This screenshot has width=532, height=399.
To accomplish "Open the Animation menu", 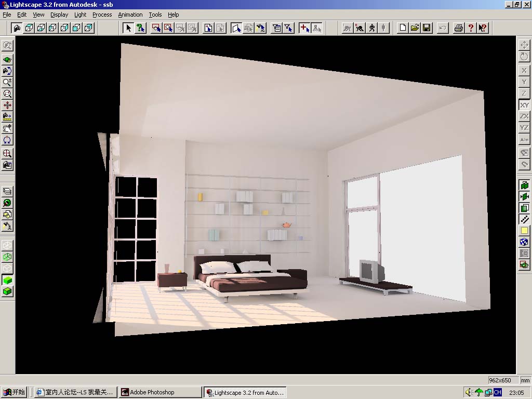I will [x=130, y=15].
